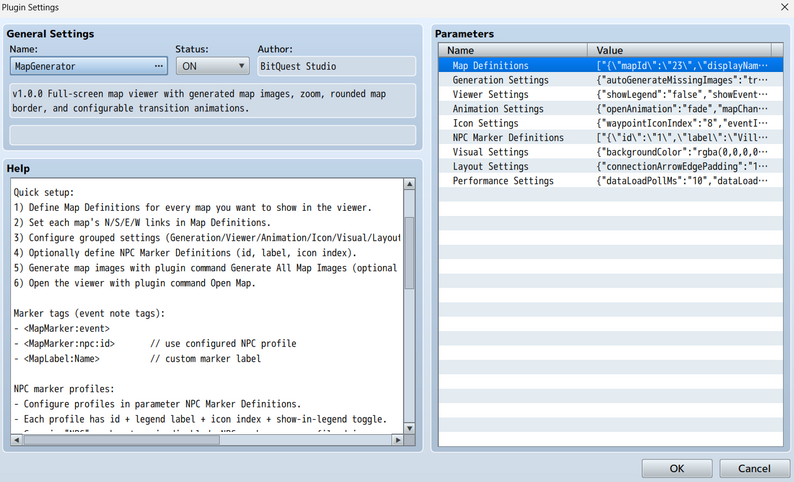This screenshot has width=794, height=482.
Task: Click the Value column header
Action: point(680,50)
